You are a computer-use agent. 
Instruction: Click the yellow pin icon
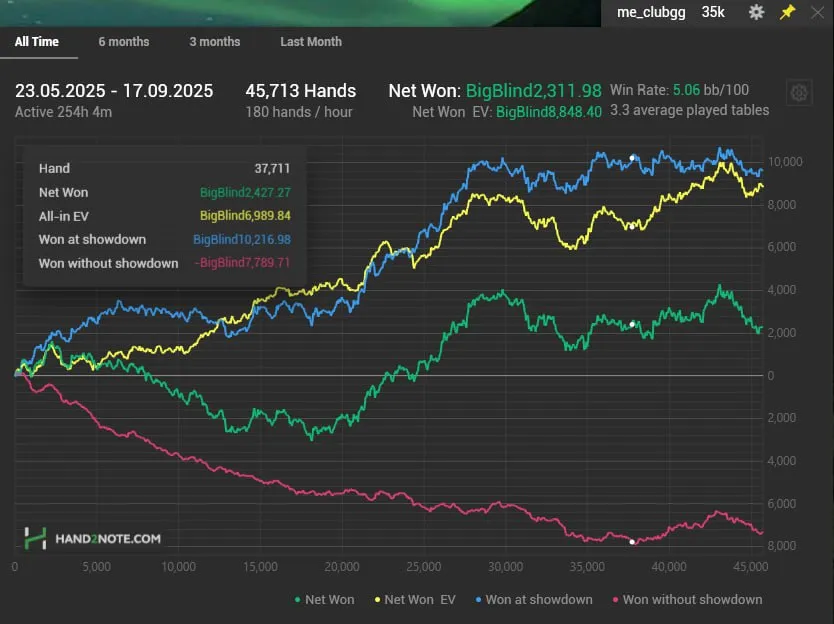[x=787, y=12]
